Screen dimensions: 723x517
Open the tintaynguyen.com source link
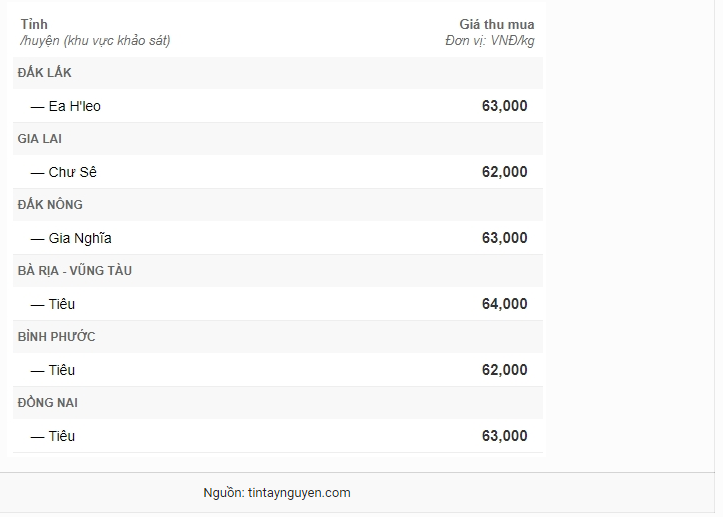click(299, 493)
